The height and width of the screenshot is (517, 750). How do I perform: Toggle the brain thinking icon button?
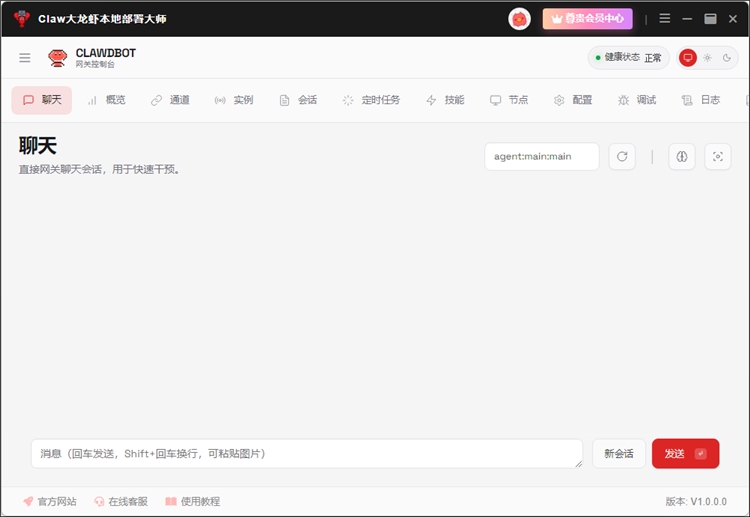pyautogui.click(x=682, y=156)
